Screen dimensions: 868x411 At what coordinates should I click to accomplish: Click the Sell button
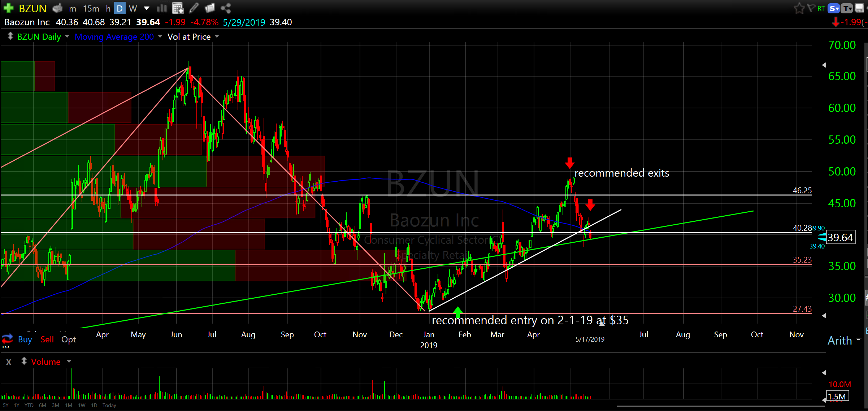(x=47, y=339)
